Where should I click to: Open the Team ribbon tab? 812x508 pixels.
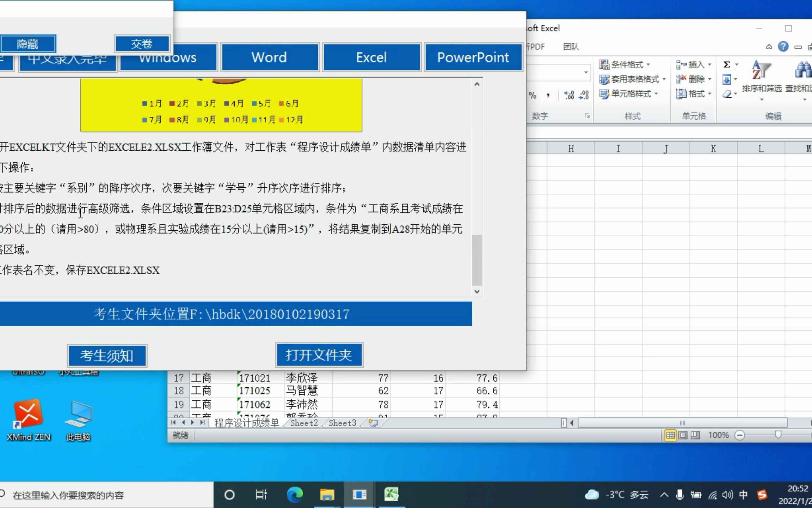coord(571,47)
